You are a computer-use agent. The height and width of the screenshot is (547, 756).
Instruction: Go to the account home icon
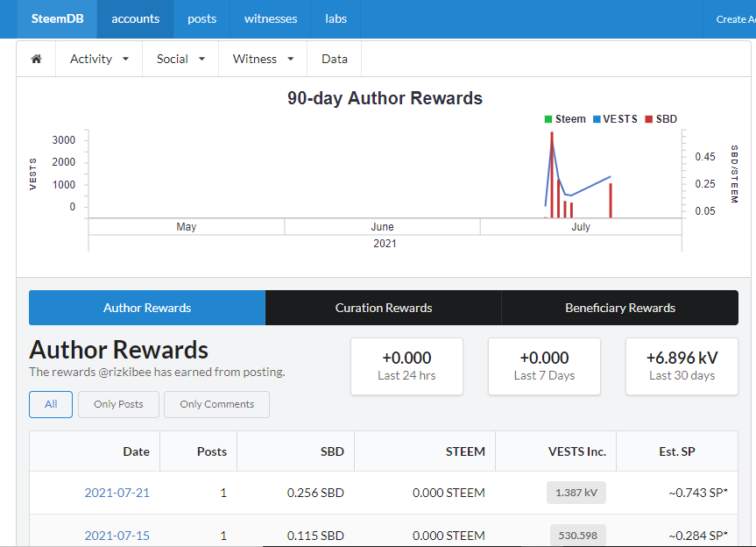pos(36,59)
